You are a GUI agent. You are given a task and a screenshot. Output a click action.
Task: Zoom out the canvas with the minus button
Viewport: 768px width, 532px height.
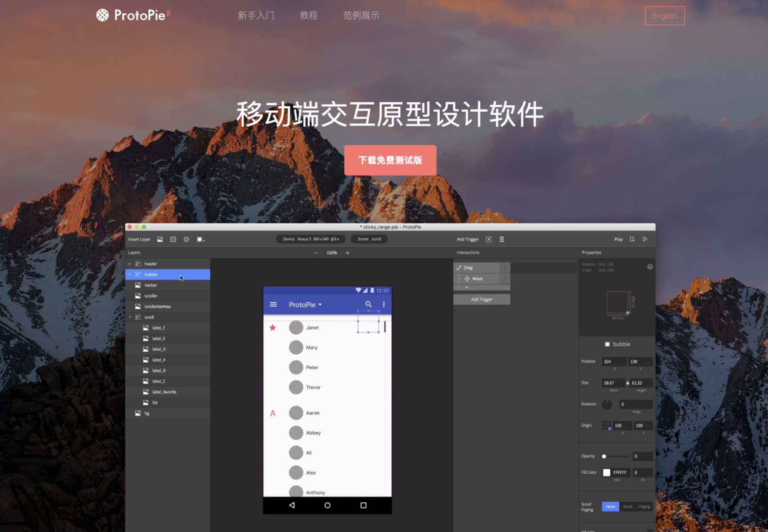316,253
